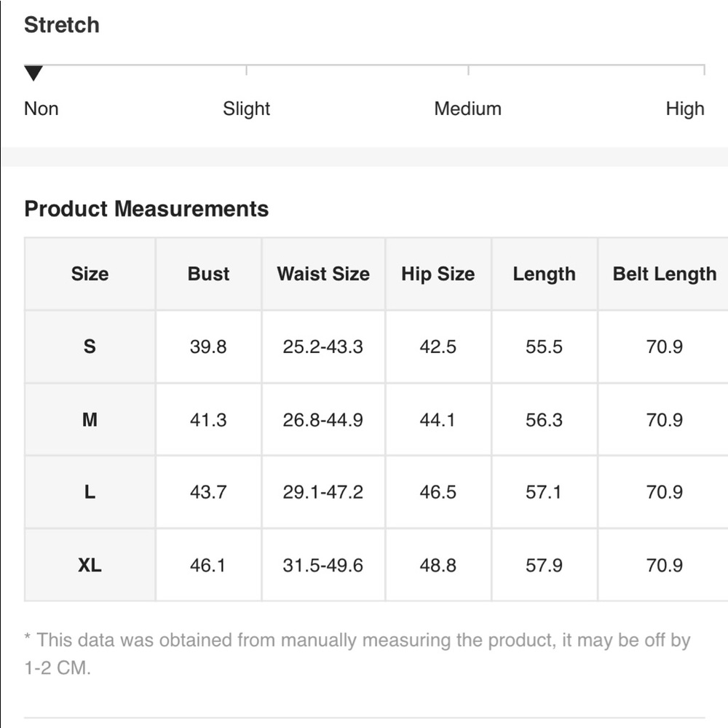This screenshot has width=728, height=728.
Task: Click the Size column header
Action: pyautogui.click(x=90, y=274)
